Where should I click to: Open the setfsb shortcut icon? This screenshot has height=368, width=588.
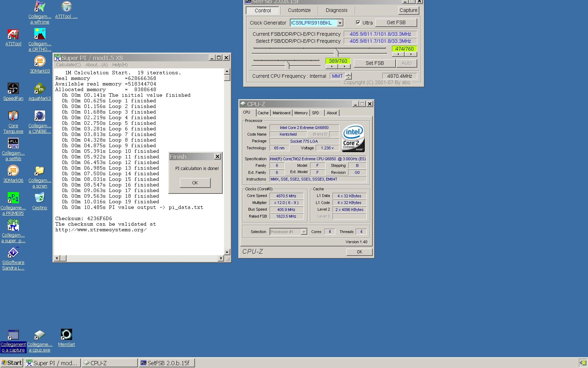pos(13,143)
